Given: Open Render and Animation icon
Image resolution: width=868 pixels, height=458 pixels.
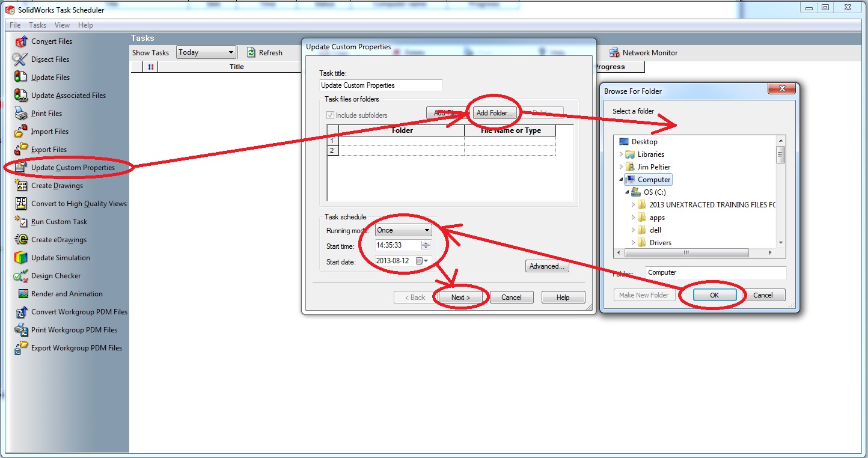Looking at the screenshot, I should [x=23, y=294].
